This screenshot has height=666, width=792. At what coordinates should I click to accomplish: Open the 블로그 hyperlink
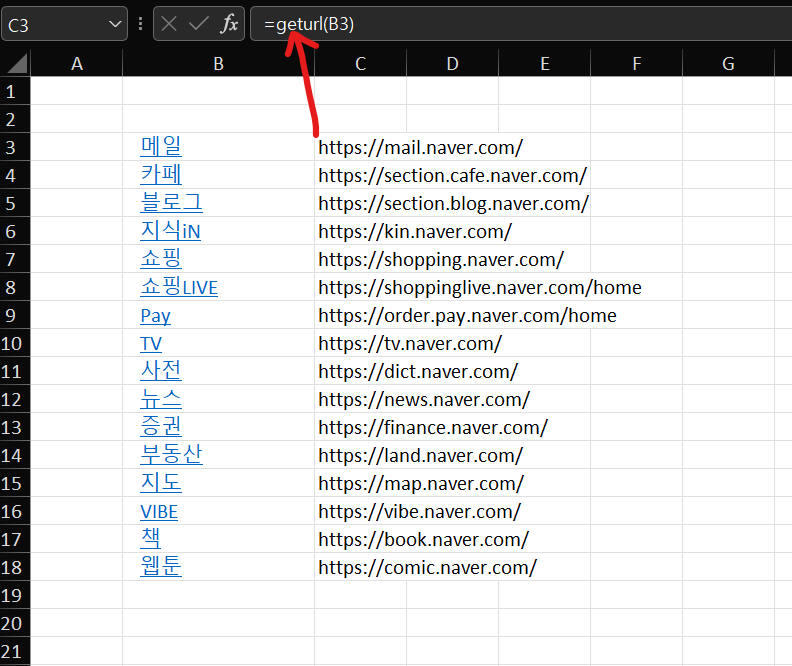(x=171, y=202)
